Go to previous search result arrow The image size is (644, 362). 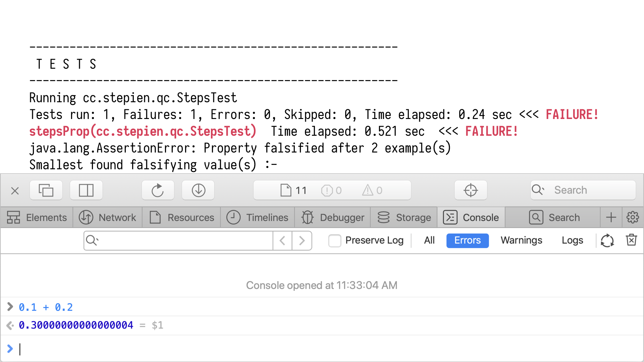282,240
